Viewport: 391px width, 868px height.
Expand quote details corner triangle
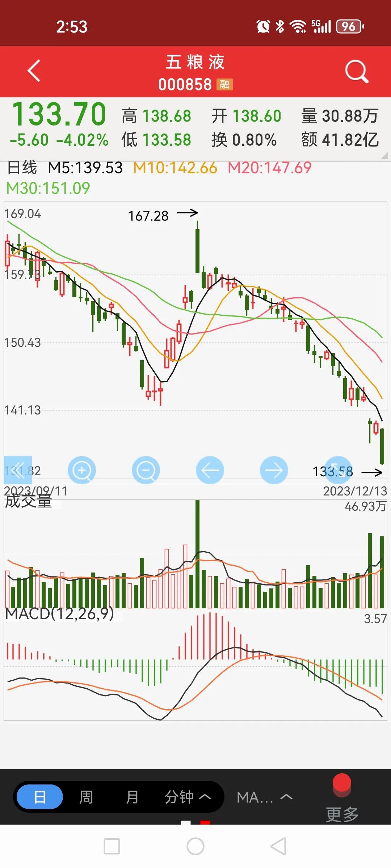coord(384,155)
